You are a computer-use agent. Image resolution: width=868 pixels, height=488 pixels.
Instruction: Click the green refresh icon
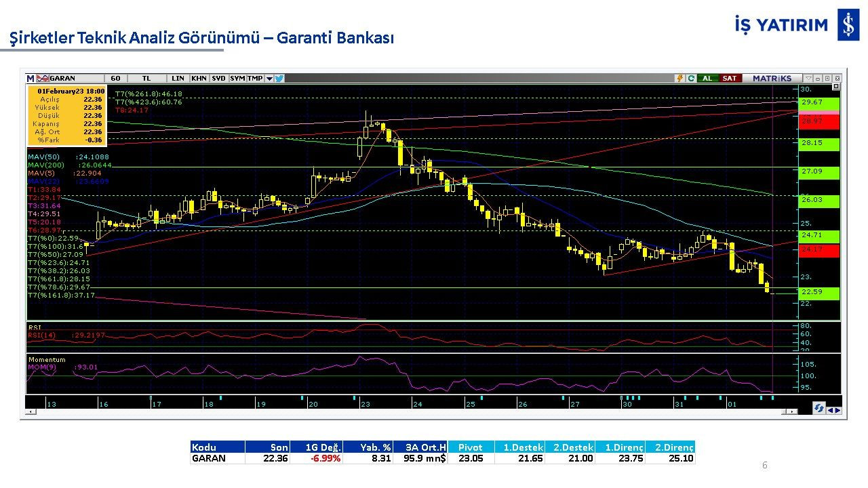[691, 78]
